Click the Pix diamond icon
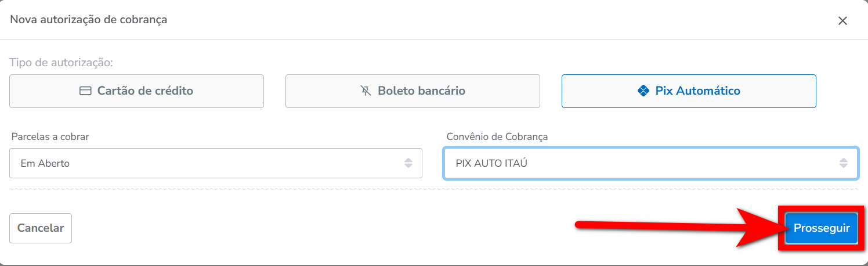 coord(643,91)
